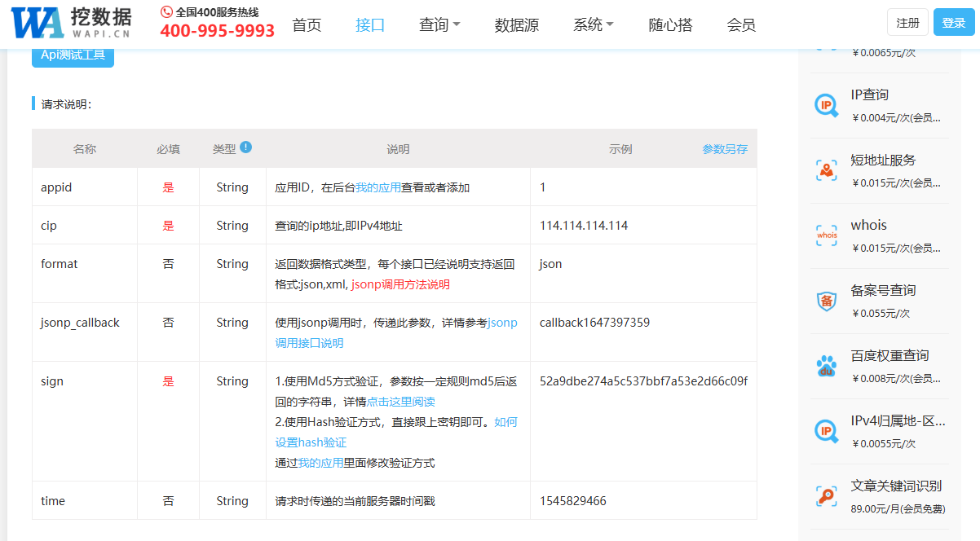Image resolution: width=980 pixels, height=541 pixels.
Task: Open the IPv4归属地-区 service title
Action: point(898,420)
